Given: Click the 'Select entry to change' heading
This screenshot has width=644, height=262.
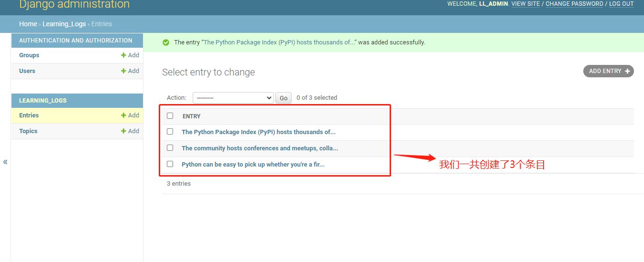Looking at the screenshot, I should (208, 73).
